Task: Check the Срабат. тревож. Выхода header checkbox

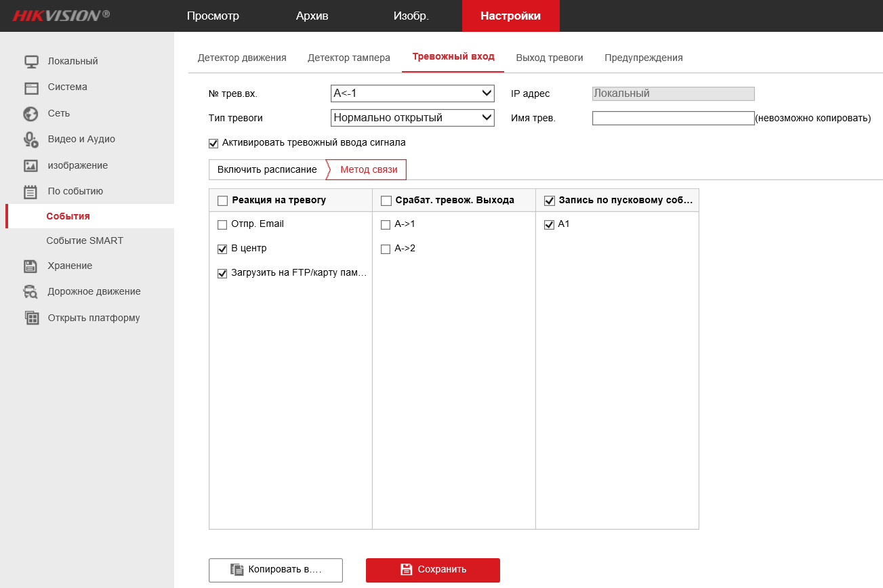Action: pos(386,201)
